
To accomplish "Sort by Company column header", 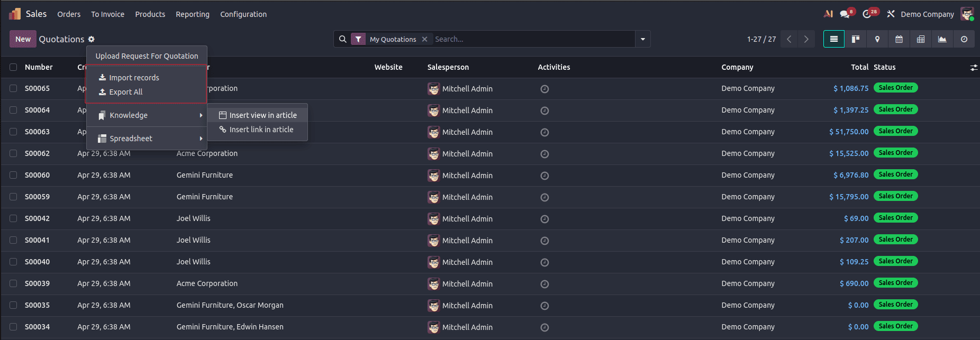I will (737, 67).
